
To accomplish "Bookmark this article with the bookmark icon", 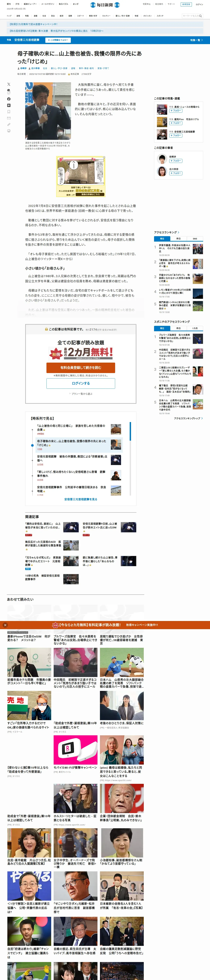I will tap(9, 112).
